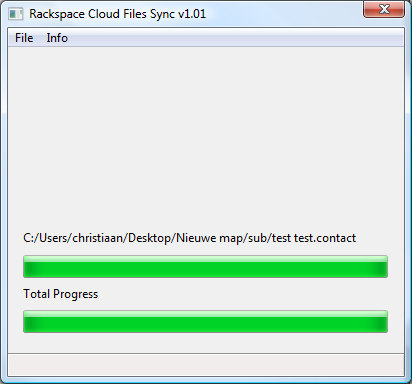Click the file path 'test test.contact' text

point(314,238)
